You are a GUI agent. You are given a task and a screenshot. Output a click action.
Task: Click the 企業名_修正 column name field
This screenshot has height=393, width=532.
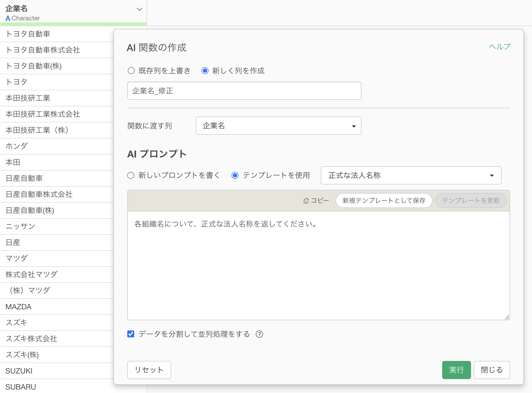(244, 91)
